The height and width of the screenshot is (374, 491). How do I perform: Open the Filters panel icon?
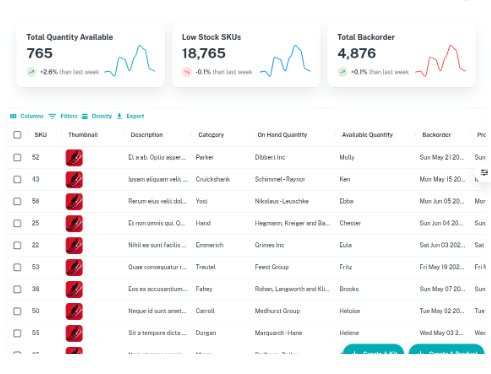click(52, 116)
